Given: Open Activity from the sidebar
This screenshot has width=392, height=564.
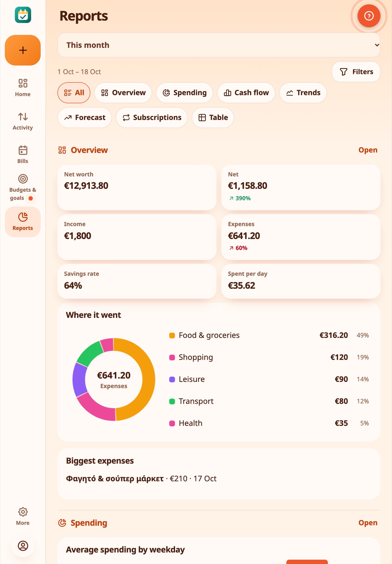Looking at the screenshot, I should point(23,121).
